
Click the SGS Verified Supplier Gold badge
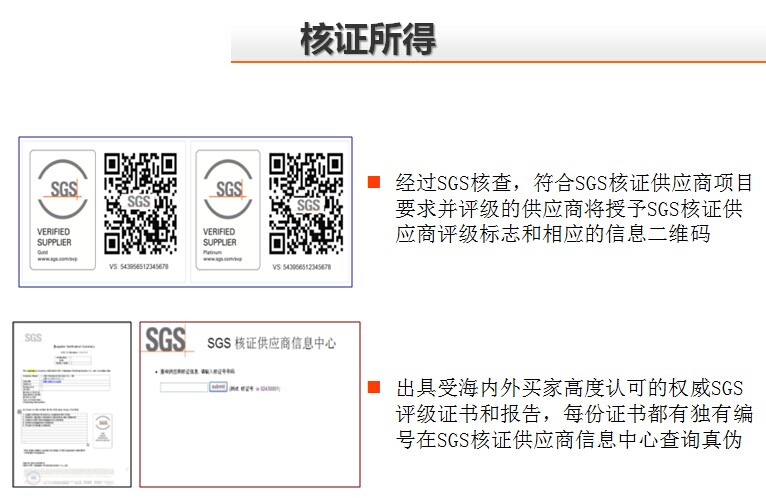point(63,210)
